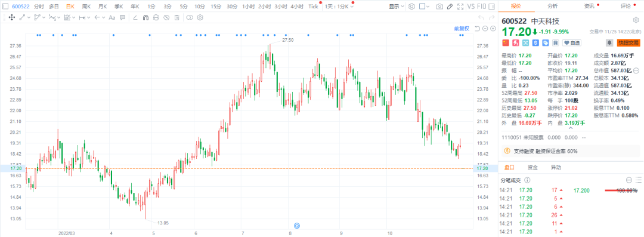Select the arrow annotation tool
The width and height of the screenshot is (644, 237).
97,18
